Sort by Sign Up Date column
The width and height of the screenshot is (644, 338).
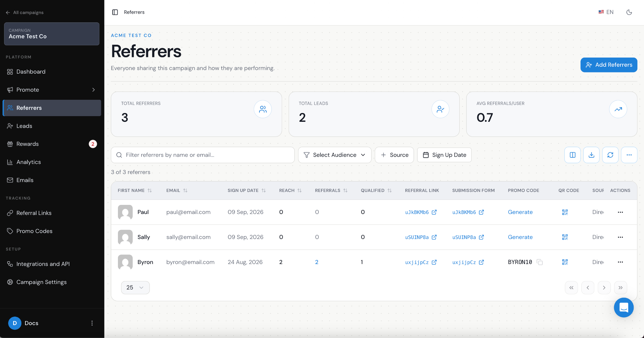pos(247,190)
